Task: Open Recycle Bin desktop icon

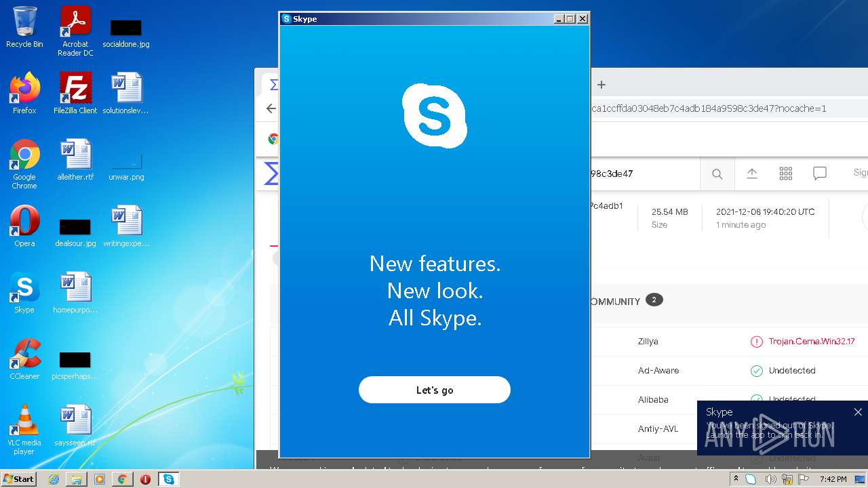Action: point(24,27)
